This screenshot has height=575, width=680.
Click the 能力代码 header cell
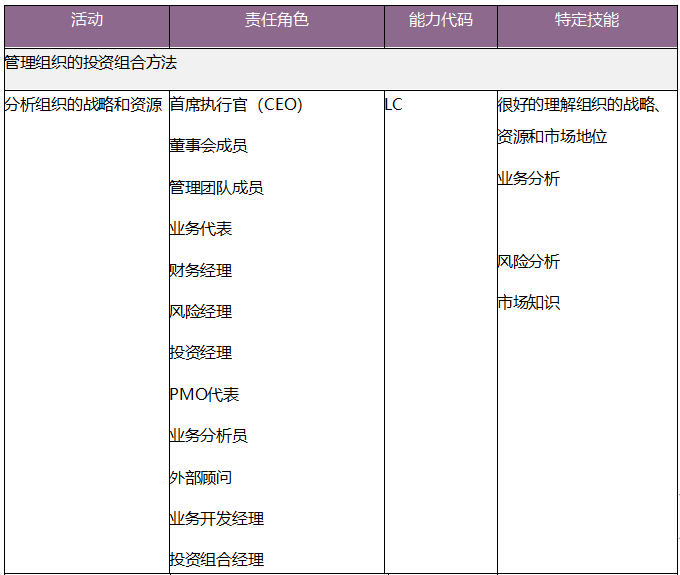click(x=440, y=20)
